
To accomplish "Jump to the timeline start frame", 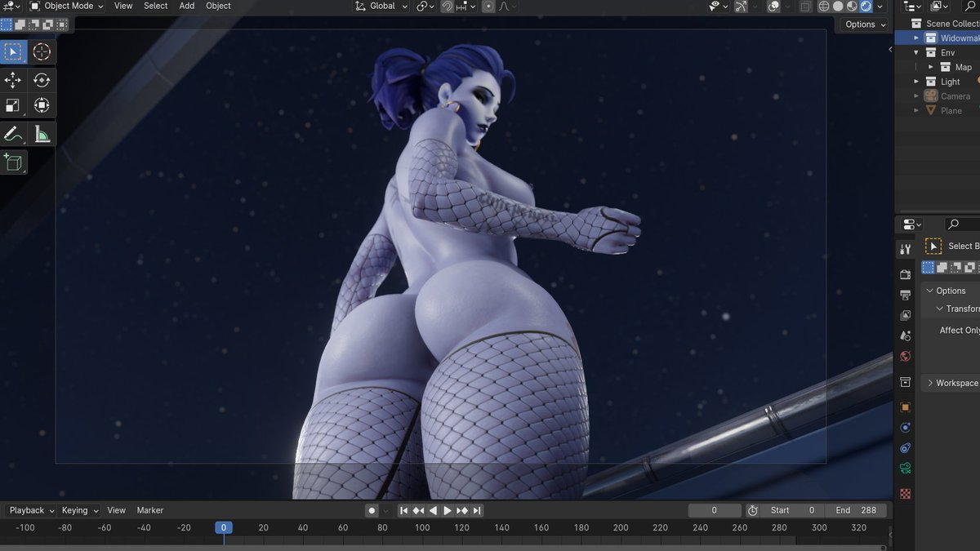I will (x=403, y=510).
